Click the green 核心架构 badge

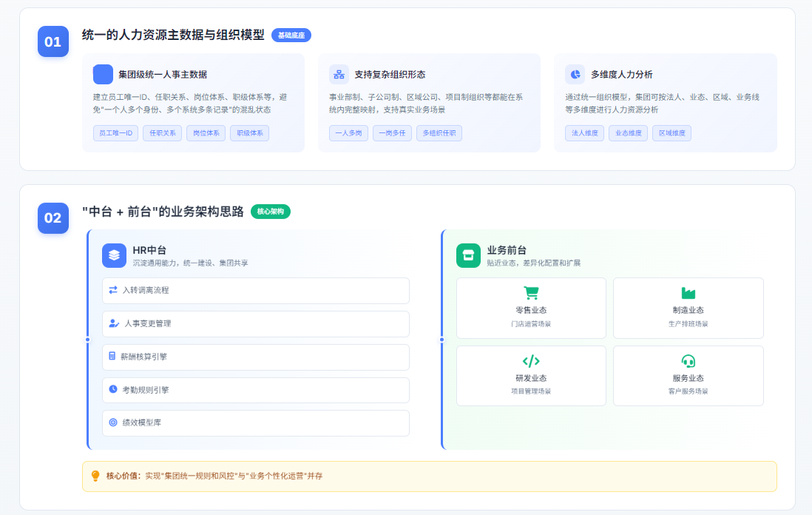tap(271, 212)
